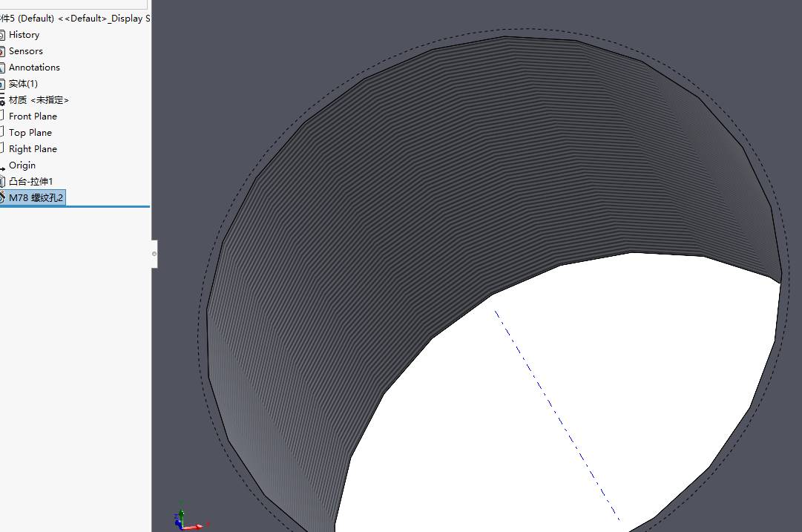Image resolution: width=802 pixels, height=532 pixels.
Task: Click the blue rollback bar below M78
Action: point(74,206)
